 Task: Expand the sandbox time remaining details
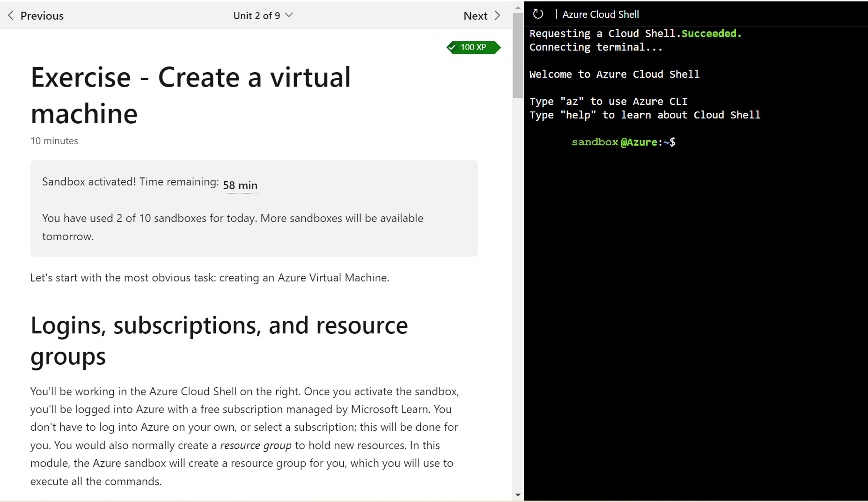point(240,184)
